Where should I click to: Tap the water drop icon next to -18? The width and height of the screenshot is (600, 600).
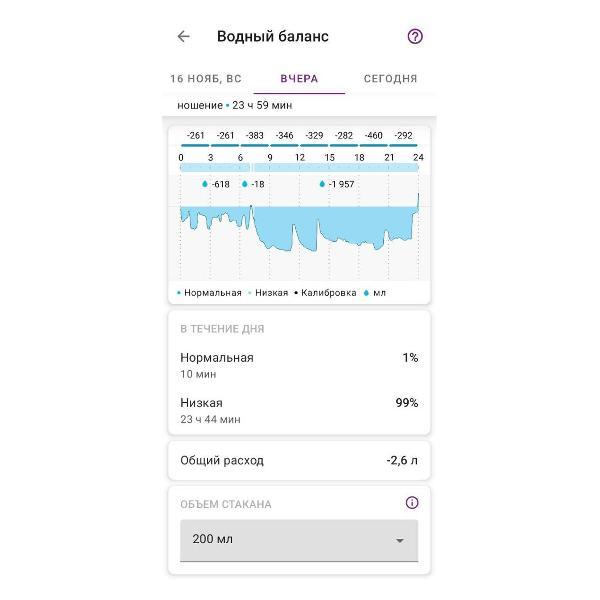[x=245, y=184]
